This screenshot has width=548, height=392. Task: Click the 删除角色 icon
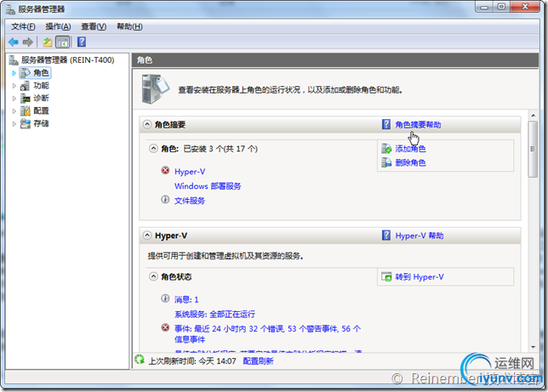coord(386,162)
